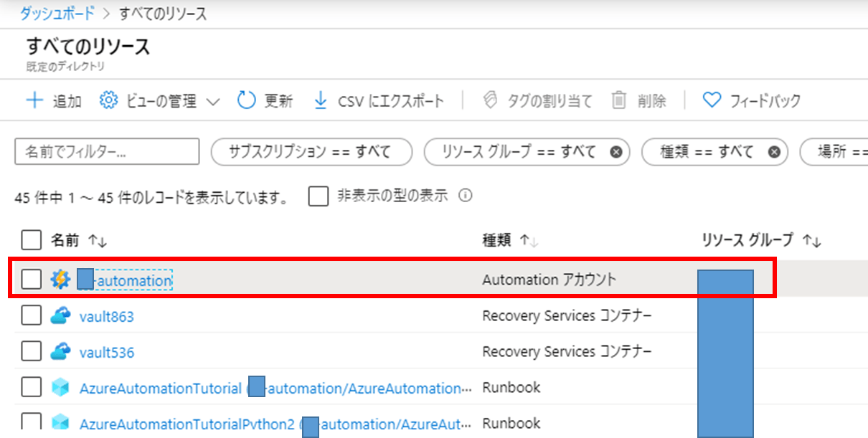
Task: Click the Runbook icon beside AzureAutomationTutorialPython2
Action: click(x=60, y=424)
